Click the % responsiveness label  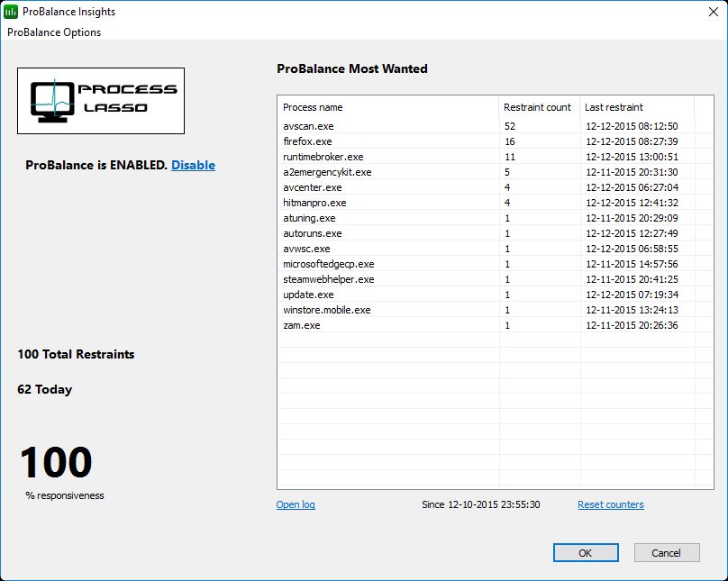pos(65,495)
